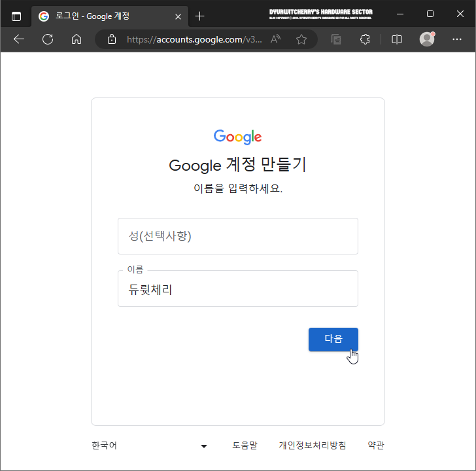The height and width of the screenshot is (471, 476).
Task: Open the 도움말 help link
Action: 245,445
